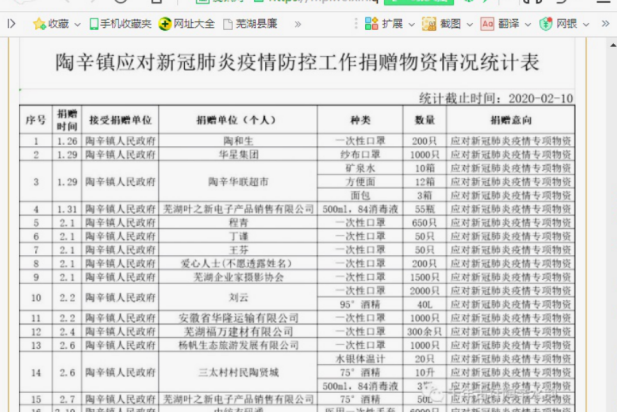Click the cell 芜湖企业家摄影协会

(x=238, y=277)
